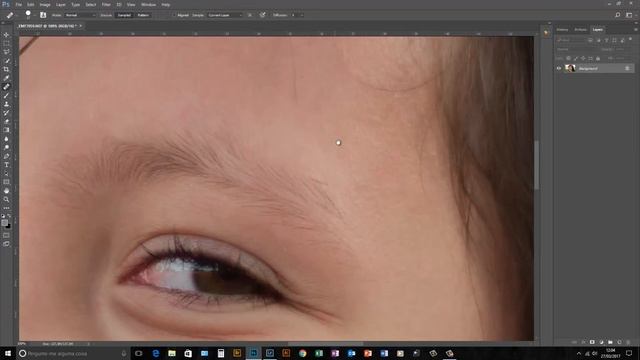Select the Gradient tool
640x360 pixels.
click(6, 130)
